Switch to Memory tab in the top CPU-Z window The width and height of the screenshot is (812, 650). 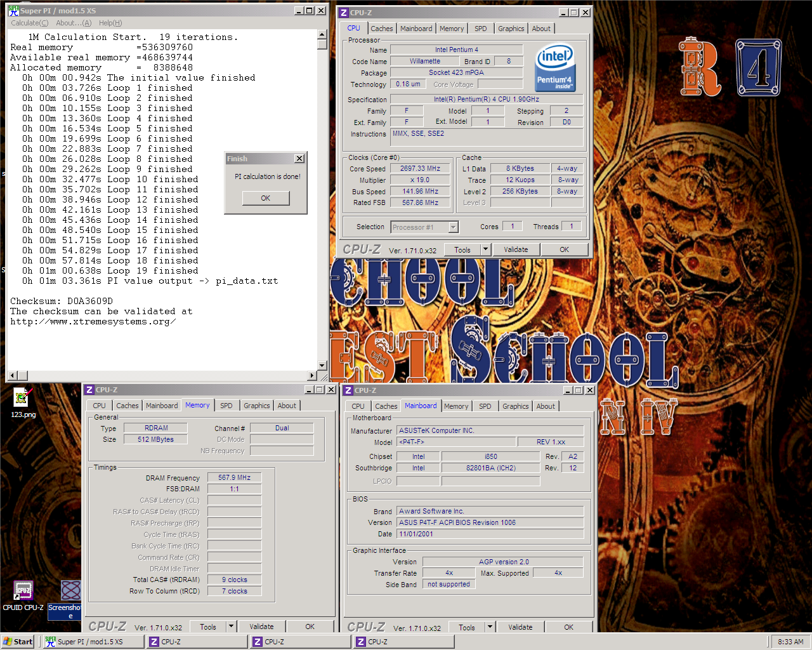click(452, 29)
